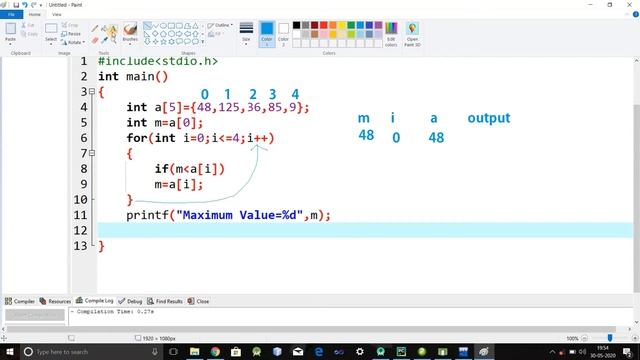Pick the black color swatch

click(297, 25)
